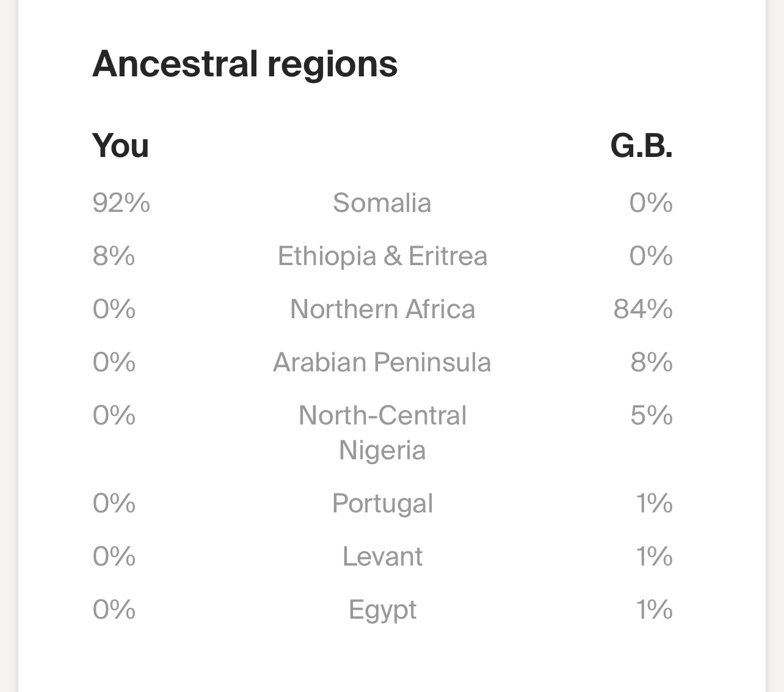Select the G.B. column header
The width and height of the screenshot is (784, 692).
pos(642,146)
